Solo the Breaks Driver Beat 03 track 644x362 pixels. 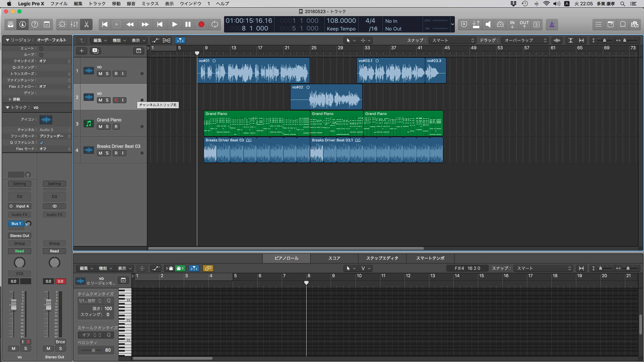(x=107, y=153)
